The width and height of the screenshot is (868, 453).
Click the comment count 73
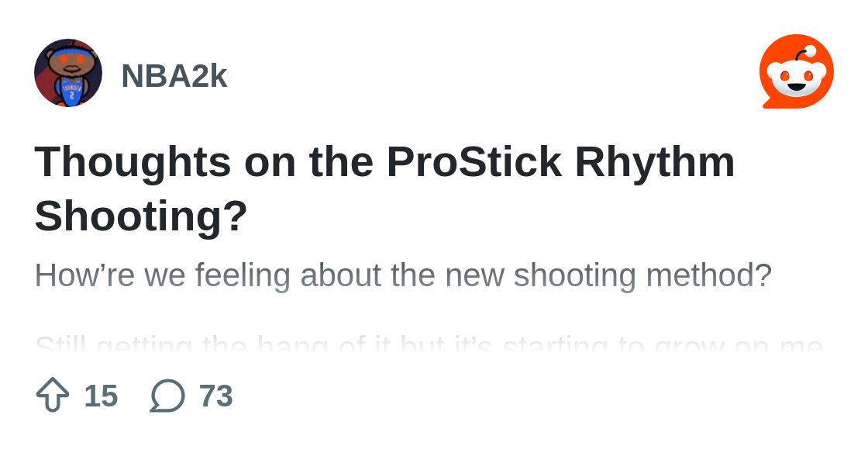(x=216, y=396)
